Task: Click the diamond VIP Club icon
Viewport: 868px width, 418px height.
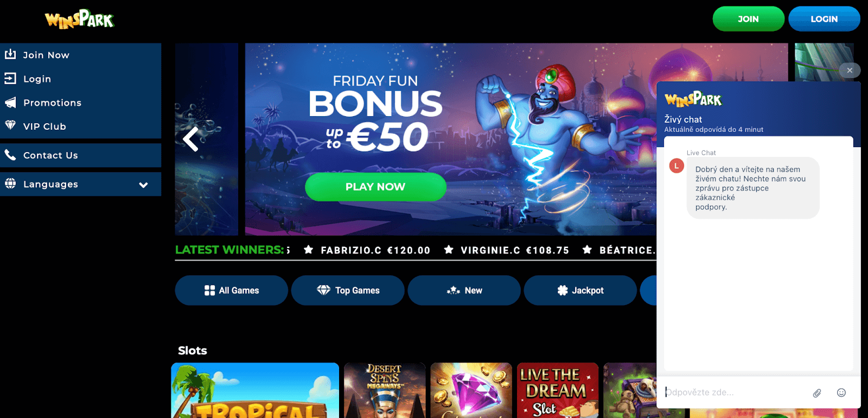Action: 10,125
